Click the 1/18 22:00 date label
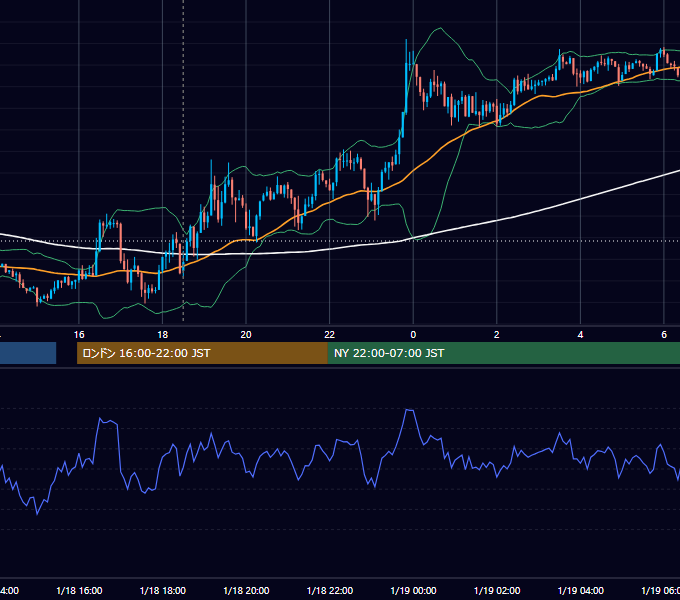 tap(330, 590)
